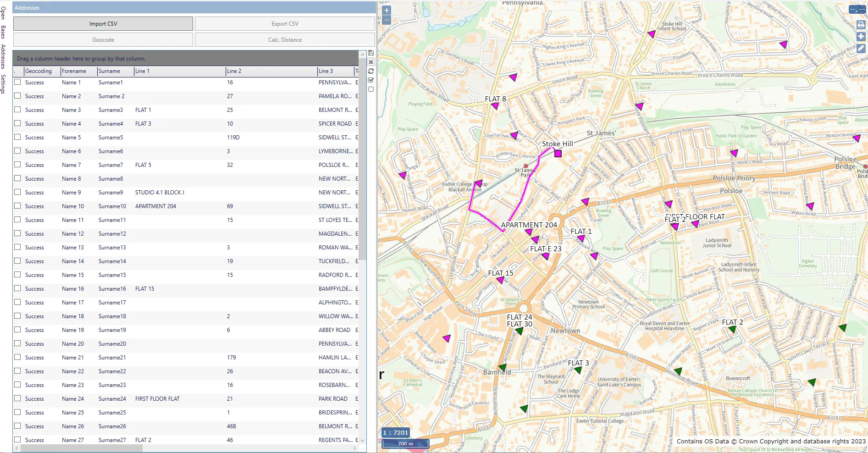The width and height of the screenshot is (868, 453).
Task: Click the Calc. Distance button
Action: coord(285,40)
